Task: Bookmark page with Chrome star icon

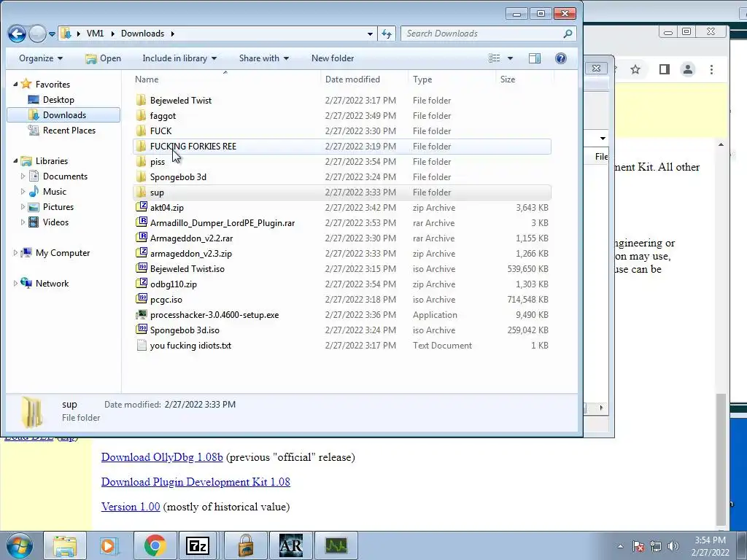Action: (635, 69)
